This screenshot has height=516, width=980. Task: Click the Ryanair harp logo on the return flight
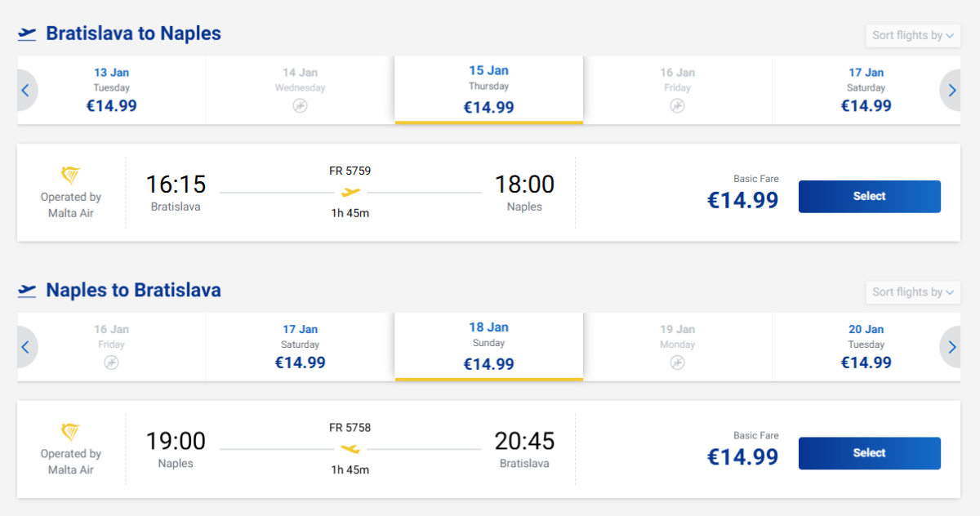tap(71, 432)
